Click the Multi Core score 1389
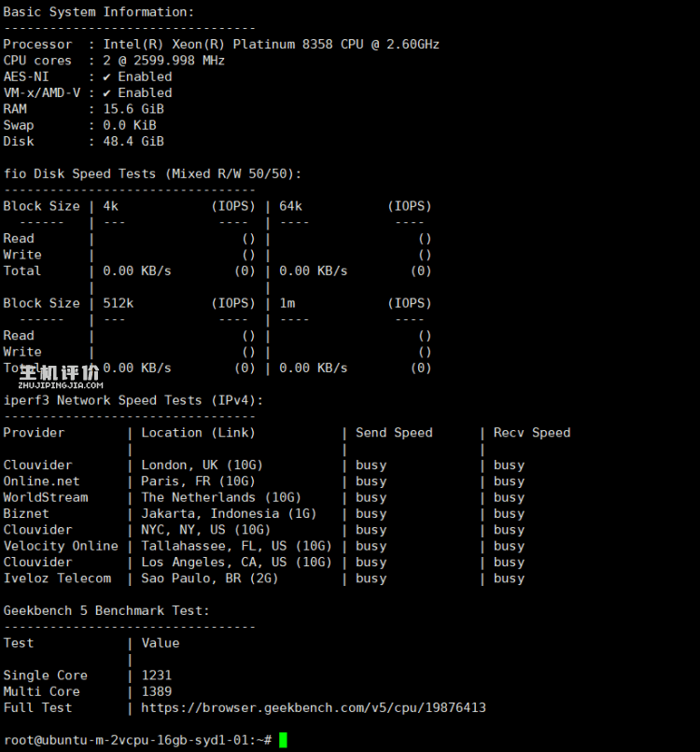700x752 pixels. click(157, 691)
